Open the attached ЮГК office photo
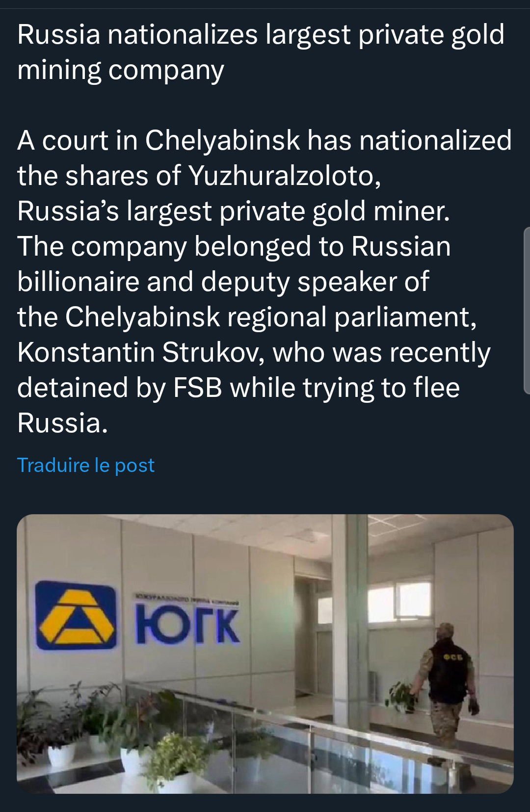 (x=265, y=653)
